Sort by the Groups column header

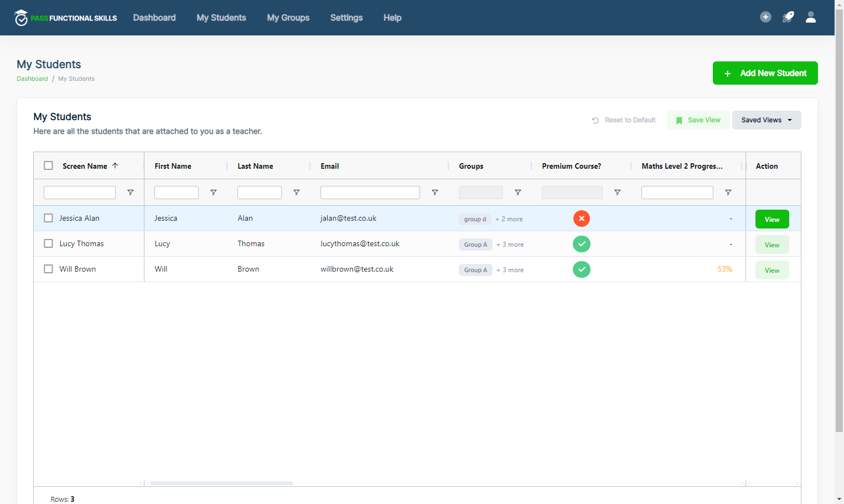[x=471, y=166]
